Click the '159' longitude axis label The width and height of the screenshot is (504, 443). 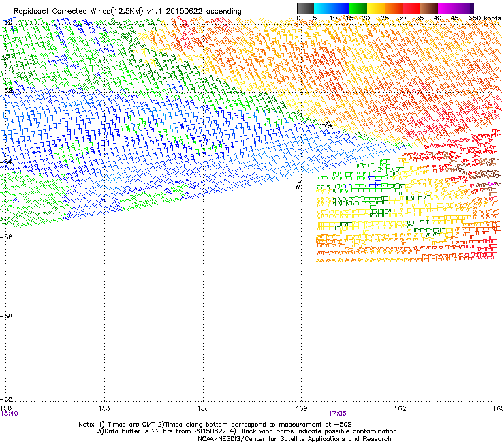301,408
